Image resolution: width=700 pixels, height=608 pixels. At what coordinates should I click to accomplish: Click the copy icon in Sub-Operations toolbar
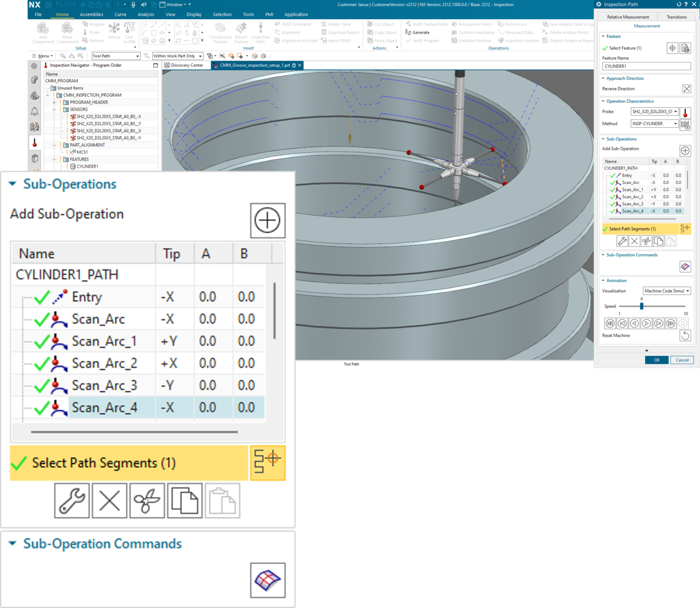pos(185,500)
